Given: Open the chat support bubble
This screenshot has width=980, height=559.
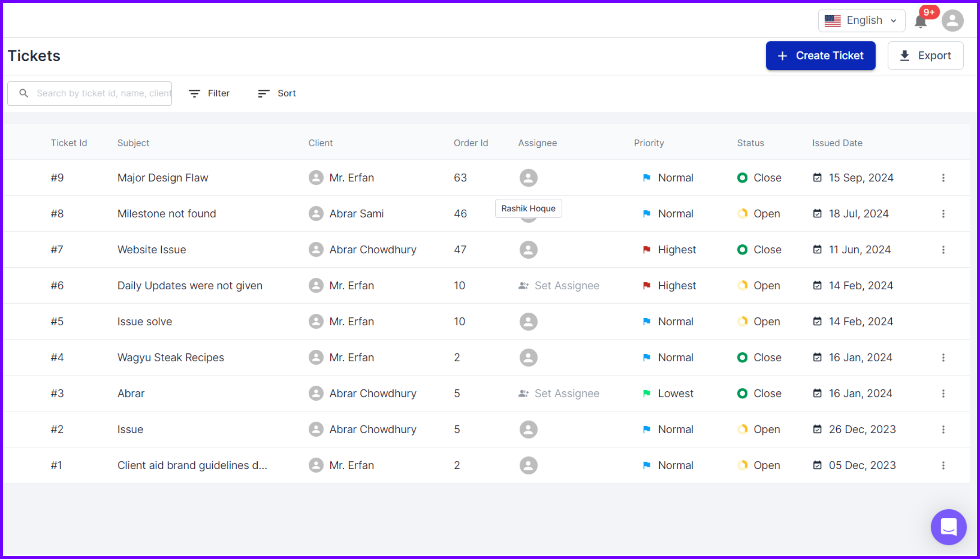Looking at the screenshot, I should pyautogui.click(x=948, y=527).
